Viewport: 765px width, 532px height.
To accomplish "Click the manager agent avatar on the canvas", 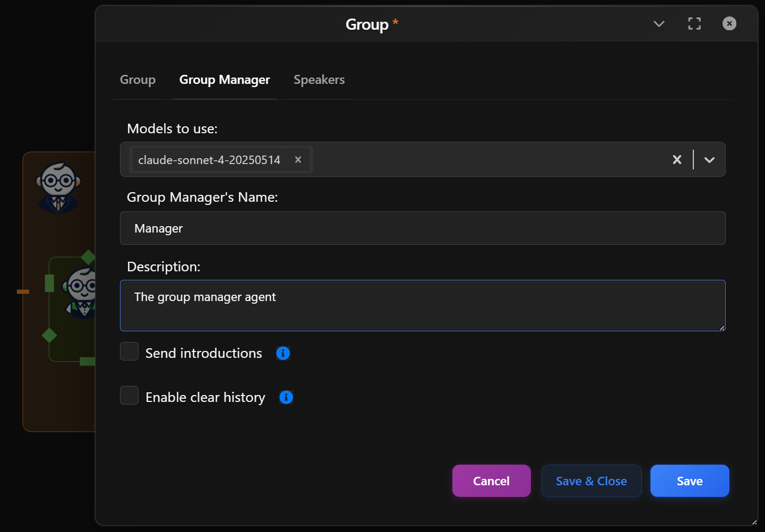I will point(58,187).
